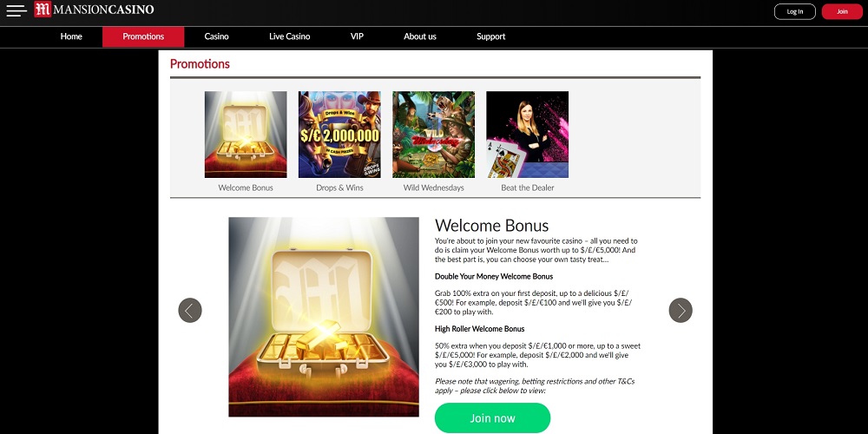Screen dimensions: 868x434
Task: Click the large gold briefcase banner image
Action: [x=324, y=317]
